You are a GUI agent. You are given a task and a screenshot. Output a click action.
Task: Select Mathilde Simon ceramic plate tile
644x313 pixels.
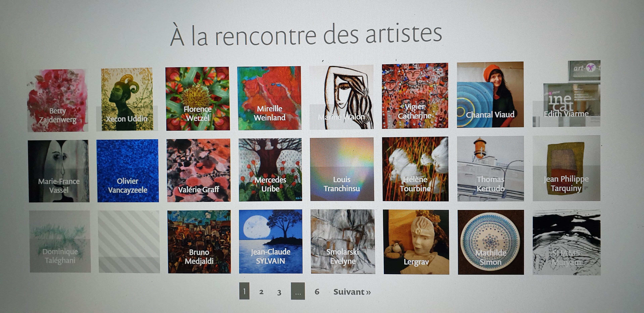point(491,242)
